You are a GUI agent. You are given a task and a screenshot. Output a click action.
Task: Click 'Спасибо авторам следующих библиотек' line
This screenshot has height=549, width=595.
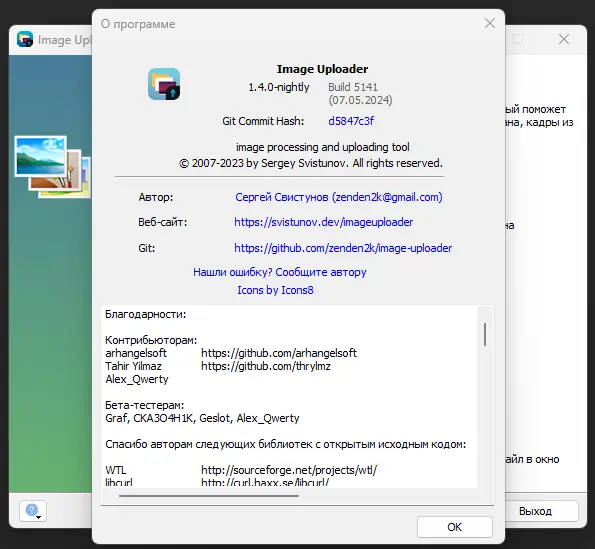click(285, 444)
